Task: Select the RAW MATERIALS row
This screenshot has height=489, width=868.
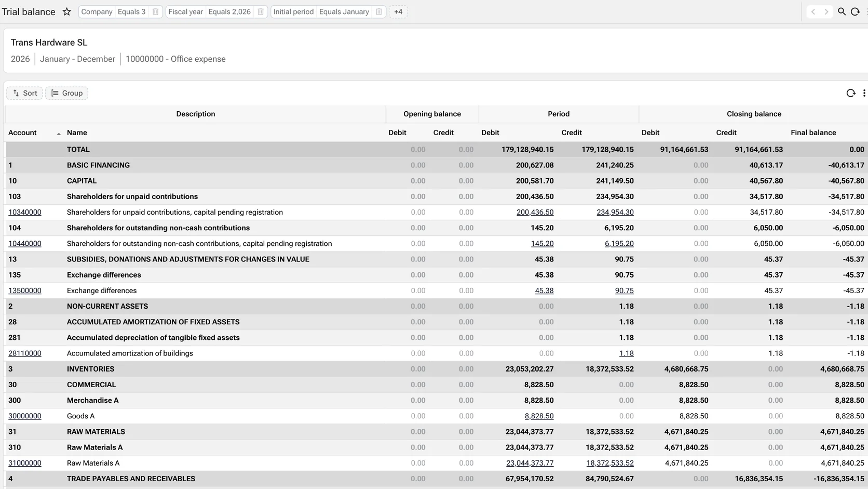Action: (x=436, y=431)
